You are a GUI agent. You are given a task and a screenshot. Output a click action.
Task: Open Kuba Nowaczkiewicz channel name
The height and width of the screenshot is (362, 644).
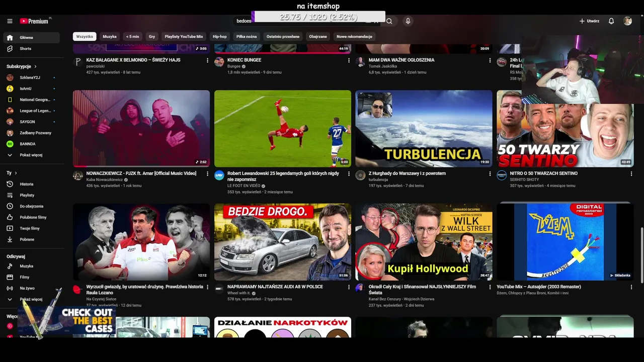tap(105, 179)
